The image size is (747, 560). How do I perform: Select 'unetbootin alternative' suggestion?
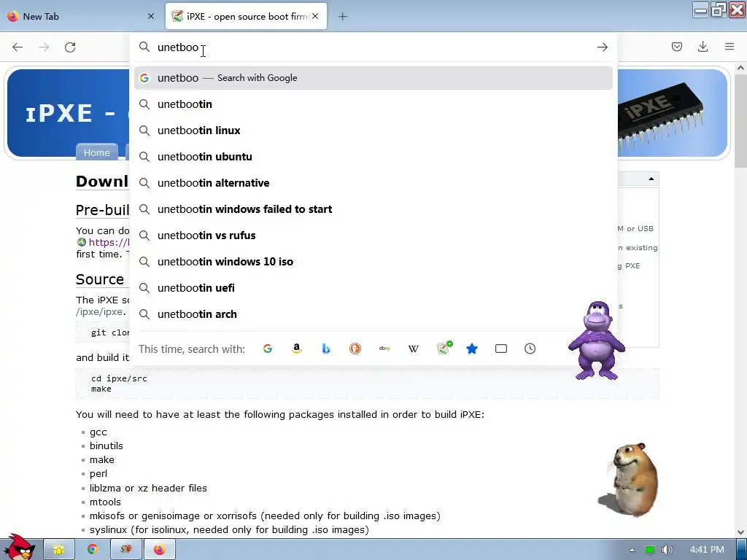[373, 183]
